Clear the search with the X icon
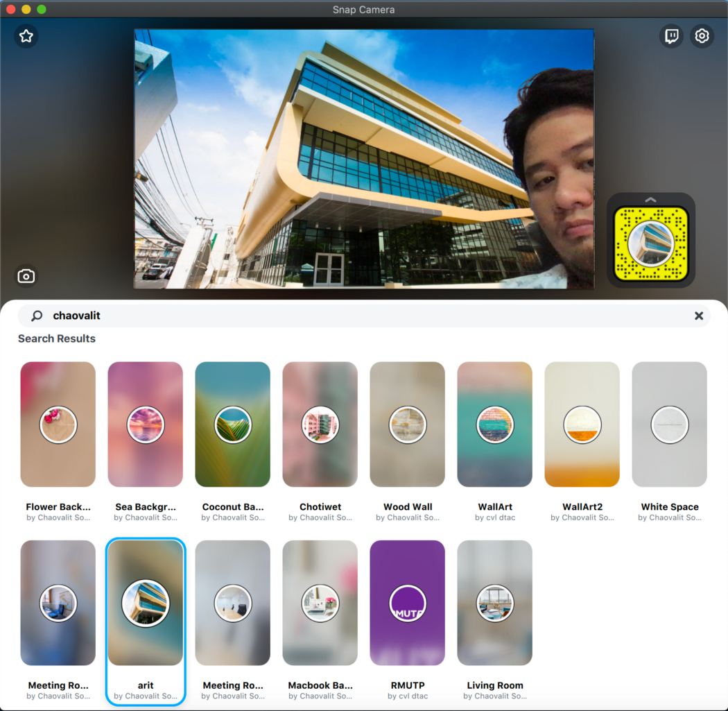Viewport: 728px width, 711px height. (x=699, y=316)
